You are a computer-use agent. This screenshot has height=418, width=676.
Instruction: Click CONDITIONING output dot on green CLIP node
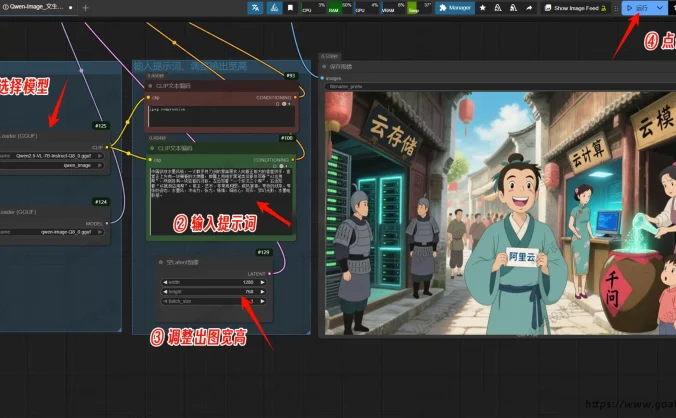coord(293,160)
